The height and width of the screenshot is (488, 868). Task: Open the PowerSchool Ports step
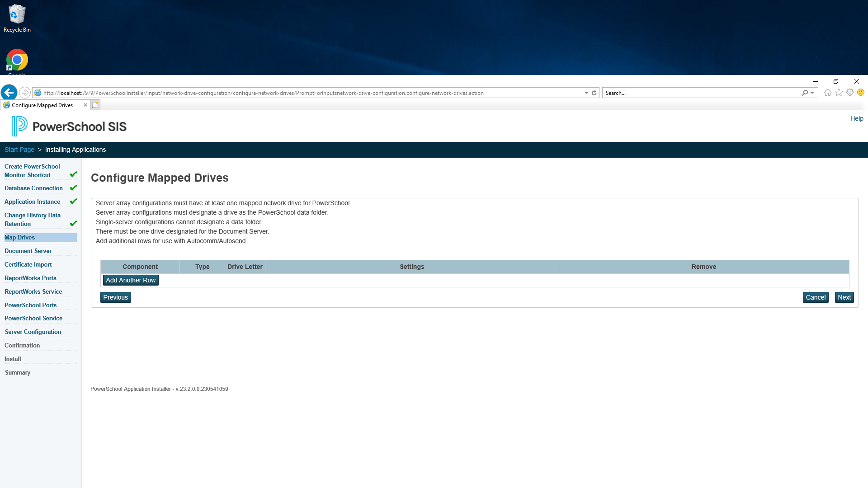tap(31, 305)
